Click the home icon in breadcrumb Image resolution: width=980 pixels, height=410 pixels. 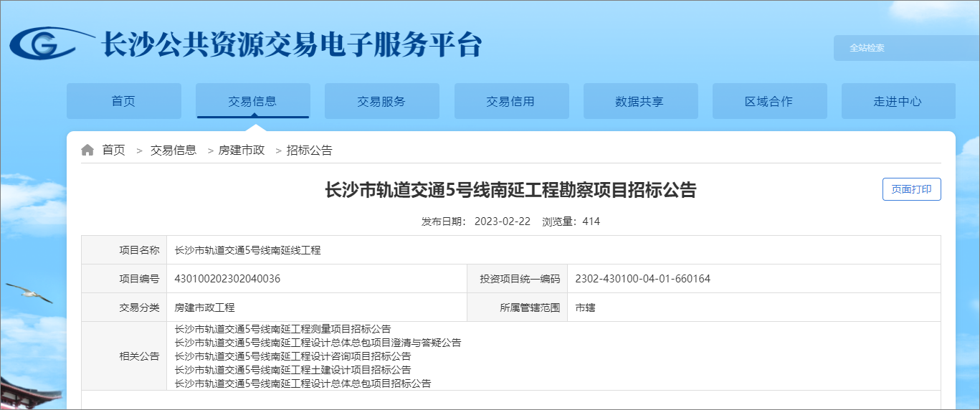[87, 151]
